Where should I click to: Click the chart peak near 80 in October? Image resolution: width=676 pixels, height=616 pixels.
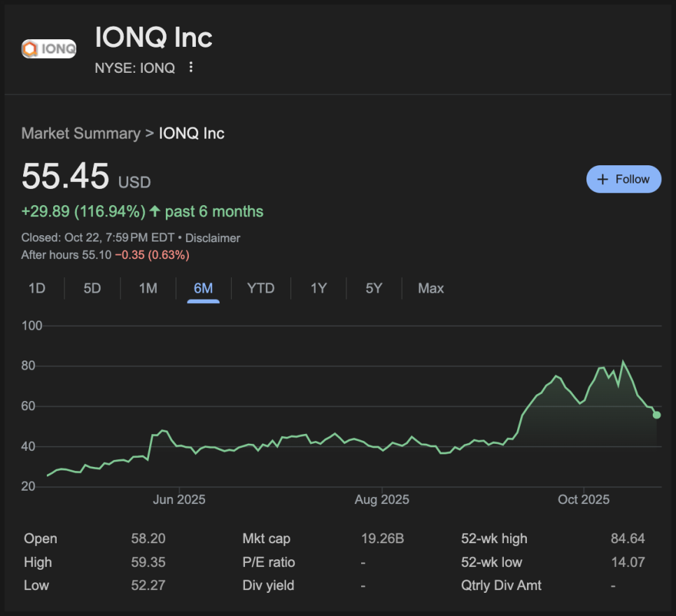624,363
